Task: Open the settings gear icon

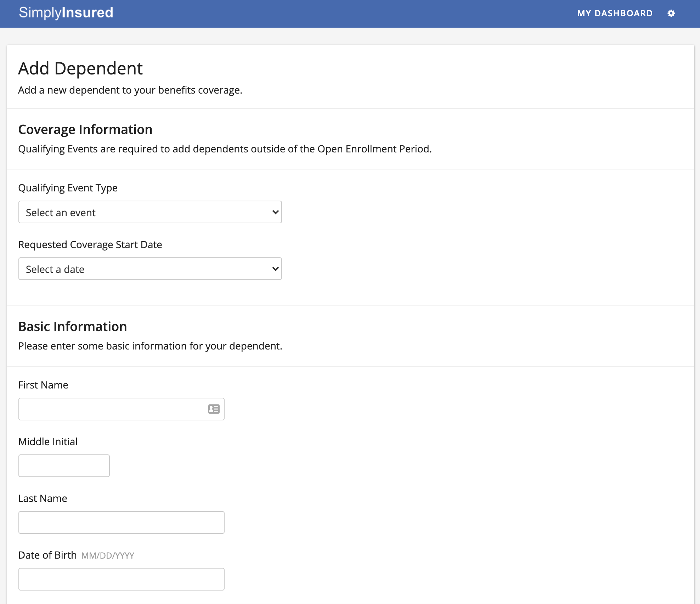Action: tap(671, 13)
